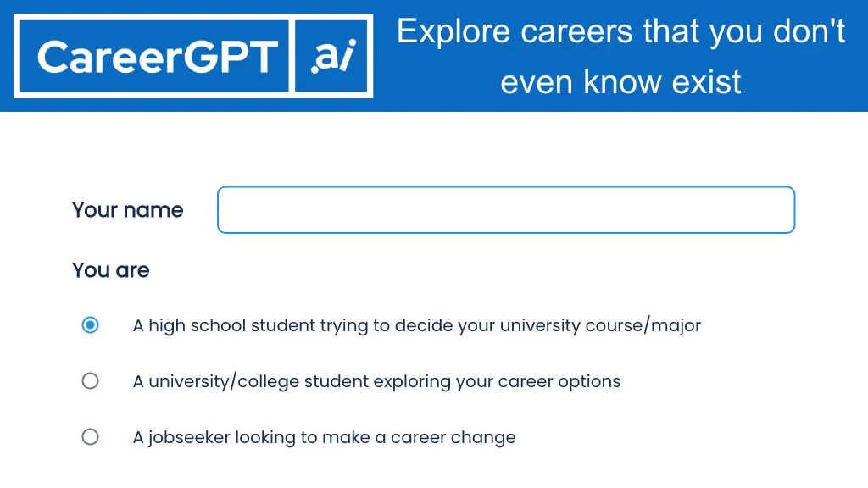The height and width of the screenshot is (488, 868).
Task: Pick the jobseeker career change radio button
Action: (x=90, y=437)
